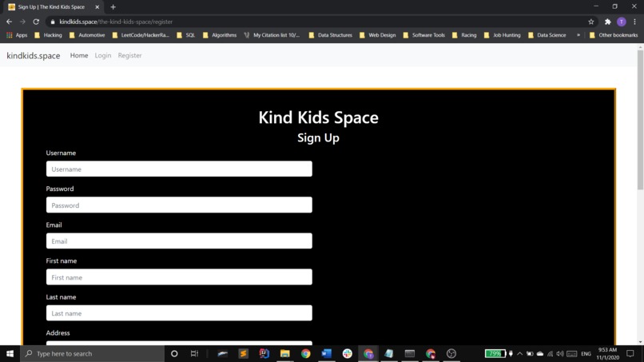Focus the Username input field
Screen dimensions: 644x362
pyautogui.click(x=179, y=169)
